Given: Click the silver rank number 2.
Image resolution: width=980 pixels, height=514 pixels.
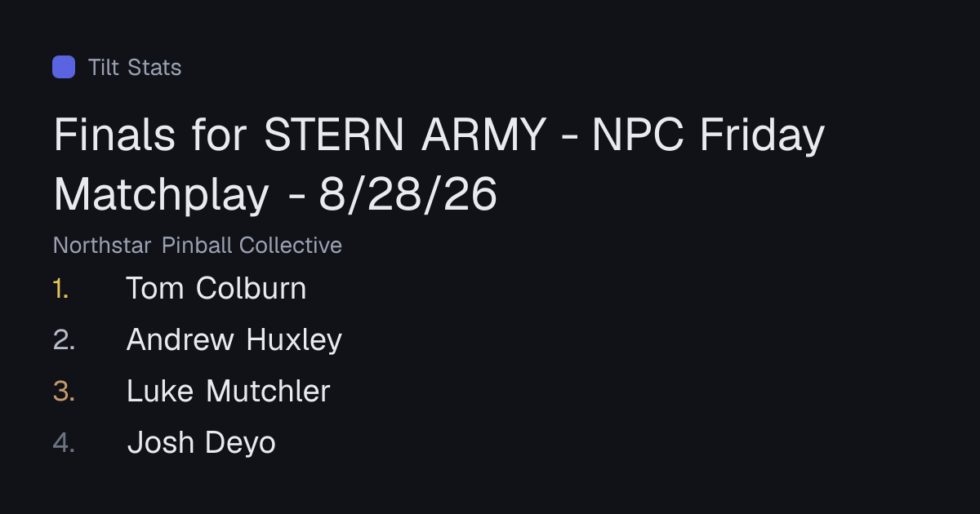Looking at the screenshot, I should [x=64, y=339].
